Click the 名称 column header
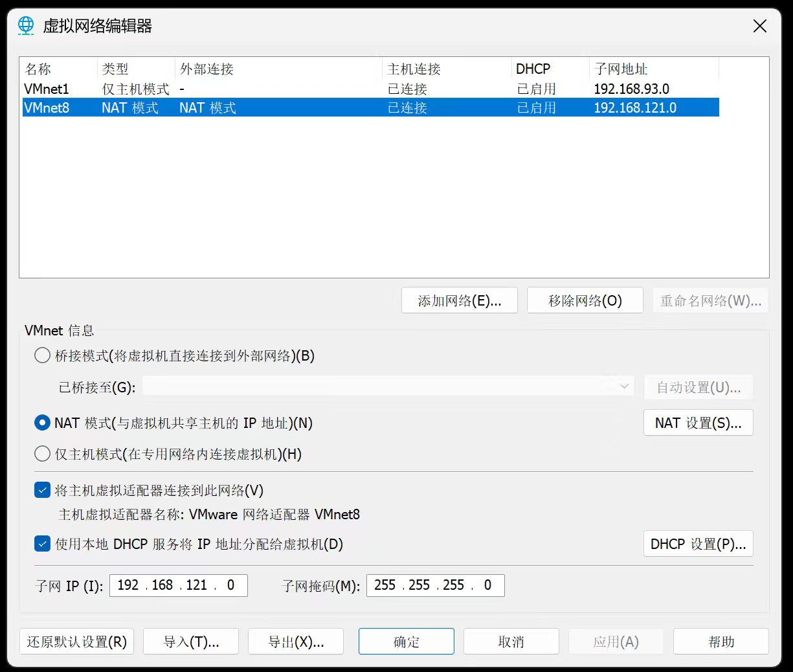793x672 pixels. (59, 69)
